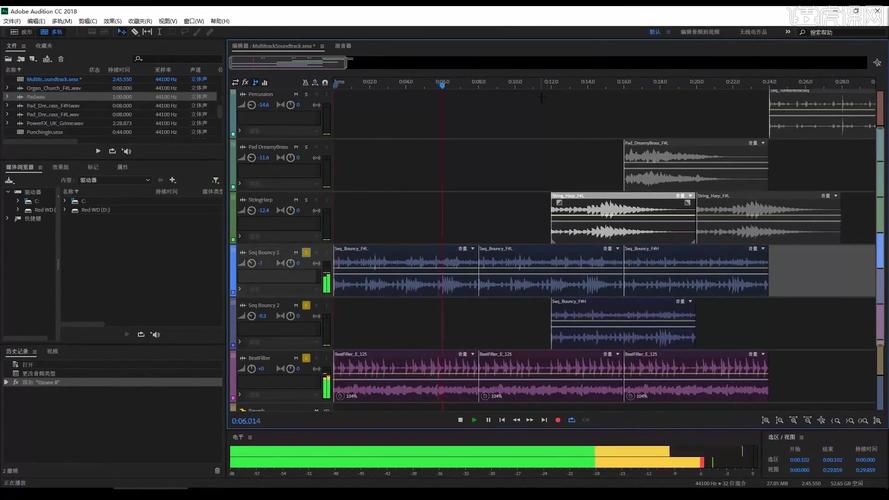This screenshot has width=889, height=500.
Task: Adjust the Percussion track volume knob
Action: (253, 104)
